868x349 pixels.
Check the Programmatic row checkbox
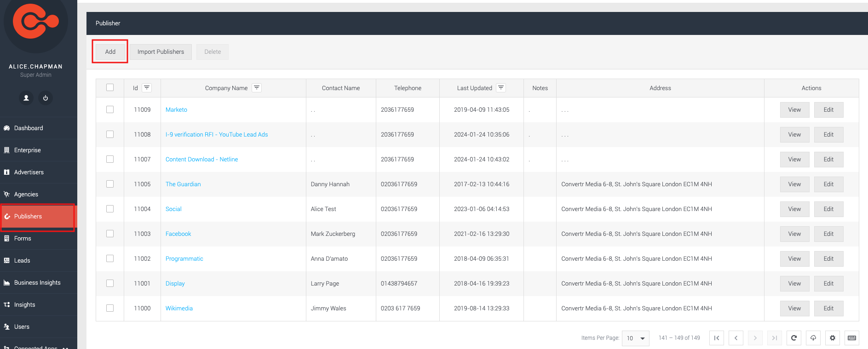click(x=110, y=258)
